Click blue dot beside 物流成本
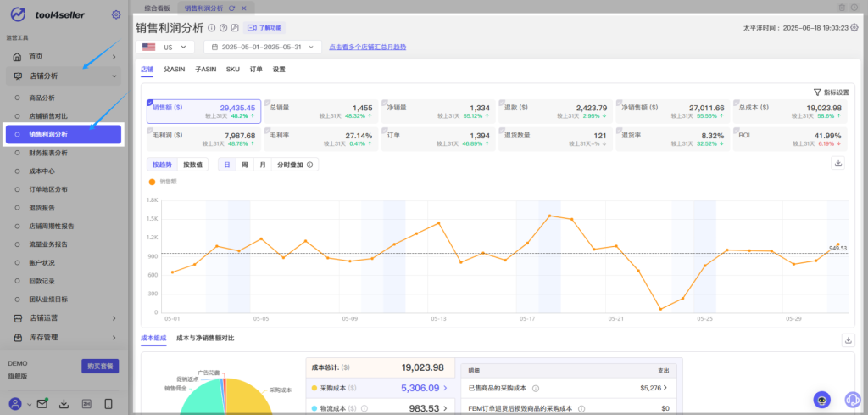The width and height of the screenshot is (868, 415). pyautogui.click(x=314, y=408)
